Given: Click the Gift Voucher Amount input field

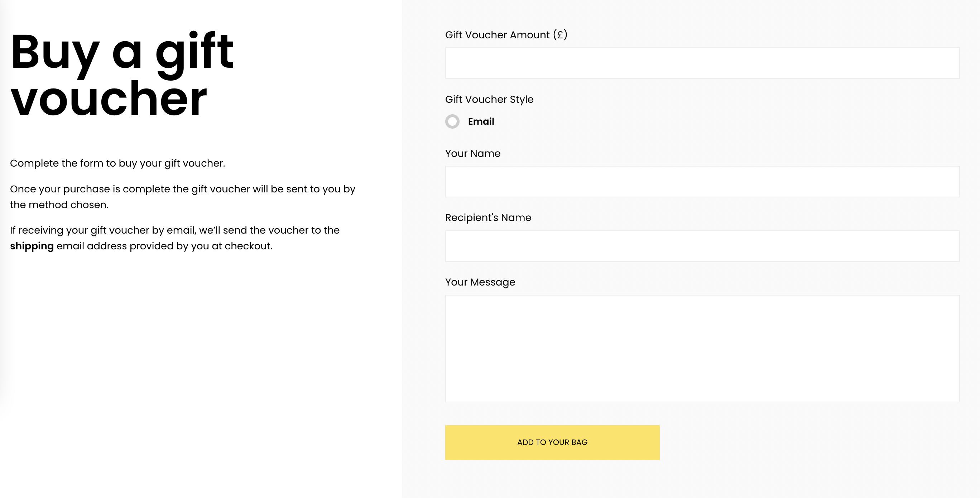Looking at the screenshot, I should tap(702, 63).
